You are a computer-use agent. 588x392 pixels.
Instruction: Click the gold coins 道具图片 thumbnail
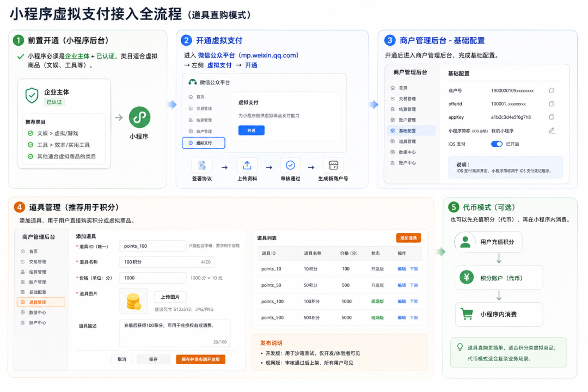pos(133,301)
